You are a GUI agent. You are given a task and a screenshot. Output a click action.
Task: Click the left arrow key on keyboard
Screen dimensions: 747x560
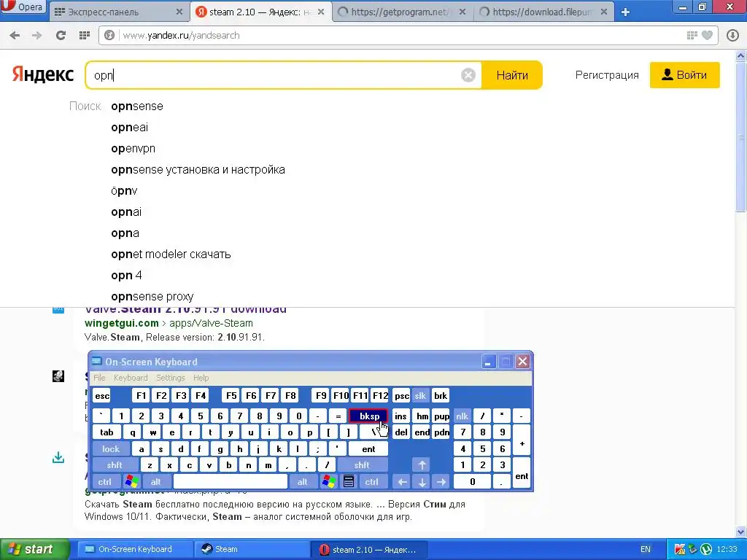click(x=402, y=482)
